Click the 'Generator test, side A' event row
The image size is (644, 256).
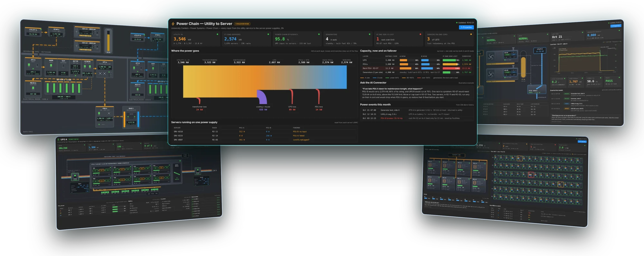417,110
